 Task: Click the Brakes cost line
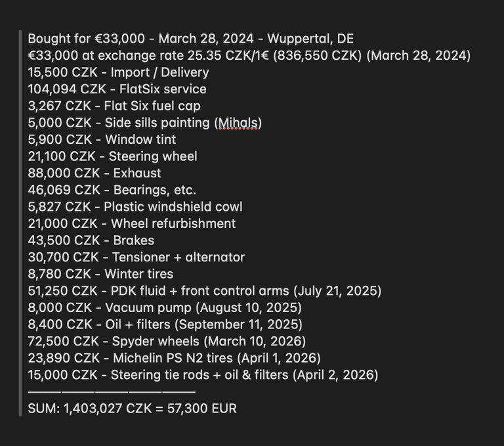[91, 240]
